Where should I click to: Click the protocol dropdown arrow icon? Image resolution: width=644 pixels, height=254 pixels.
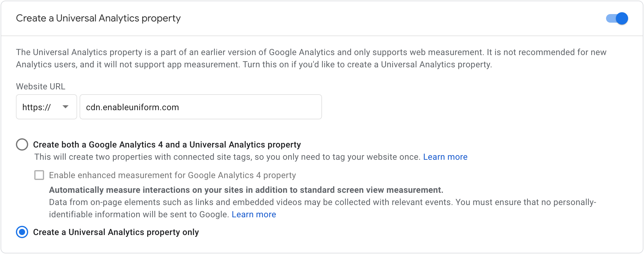(x=66, y=107)
